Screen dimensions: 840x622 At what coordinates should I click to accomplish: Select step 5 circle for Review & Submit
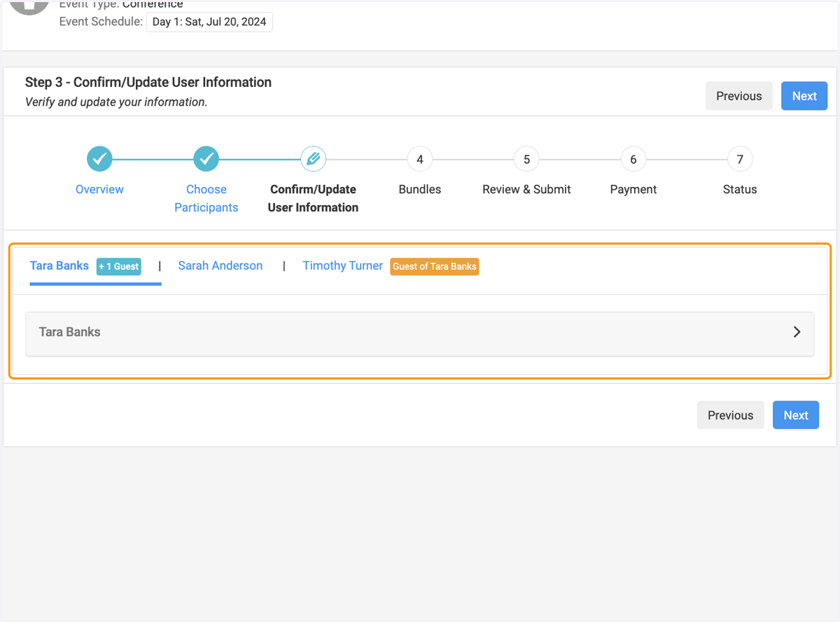526,159
